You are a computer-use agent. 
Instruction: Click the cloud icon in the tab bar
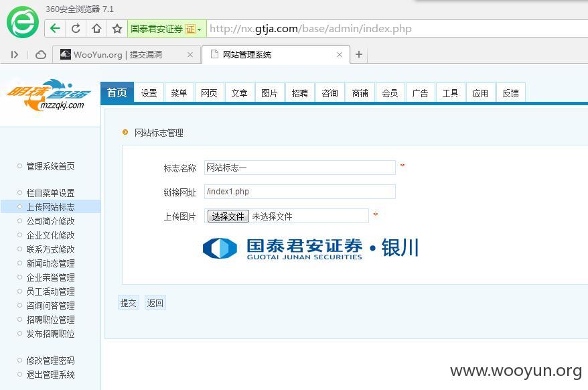pos(40,55)
